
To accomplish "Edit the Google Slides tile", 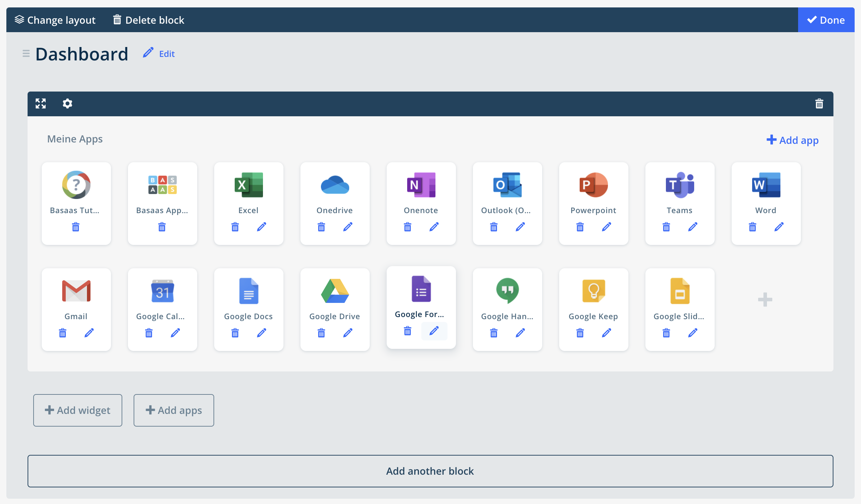I will pos(693,333).
